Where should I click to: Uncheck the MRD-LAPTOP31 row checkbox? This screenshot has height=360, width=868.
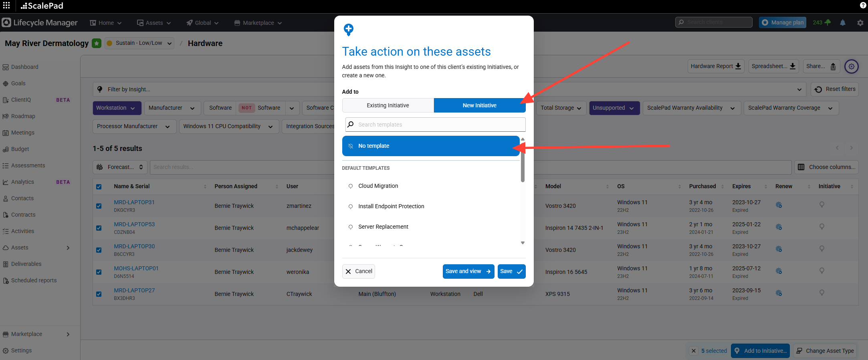pos(99,206)
